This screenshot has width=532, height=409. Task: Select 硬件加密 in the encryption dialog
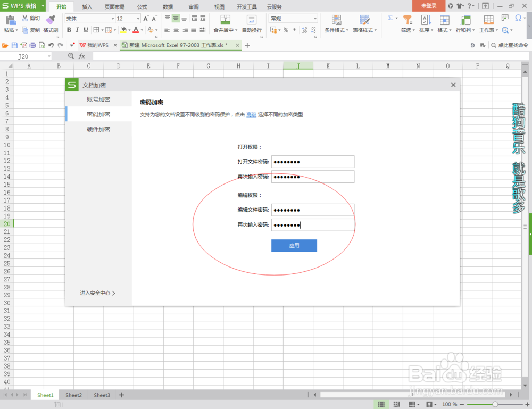click(98, 129)
